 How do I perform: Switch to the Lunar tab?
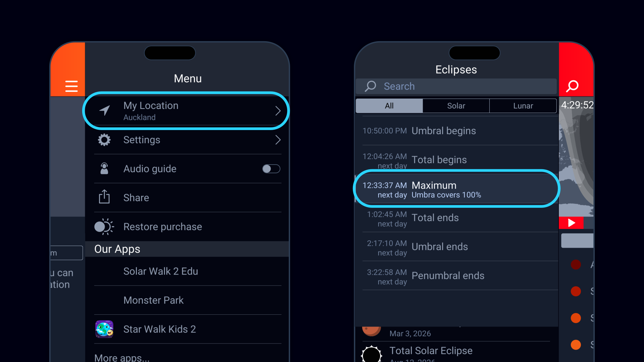click(x=523, y=106)
